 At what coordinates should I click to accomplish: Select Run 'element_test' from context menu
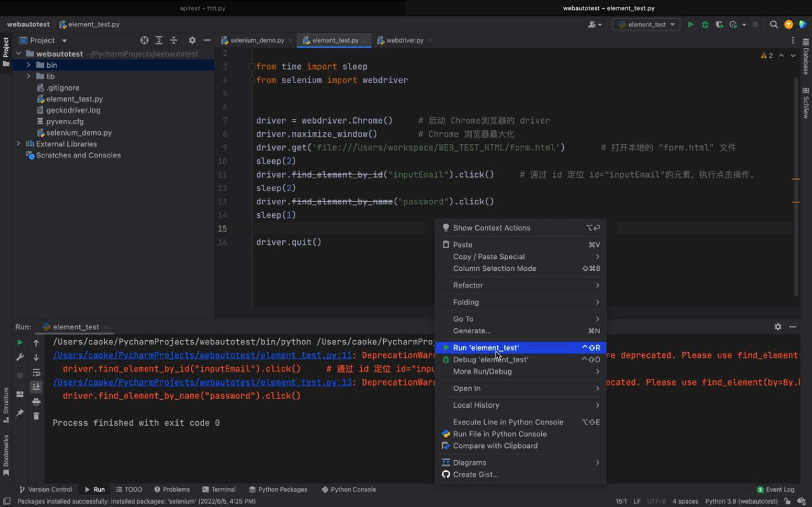point(486,348)
